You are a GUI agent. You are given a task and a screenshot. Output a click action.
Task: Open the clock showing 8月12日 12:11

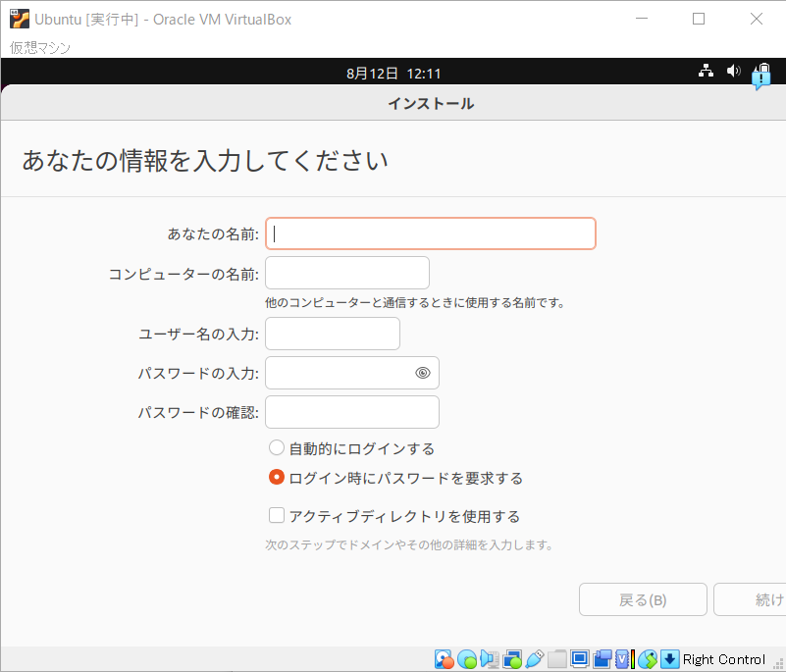pos(393,74)
